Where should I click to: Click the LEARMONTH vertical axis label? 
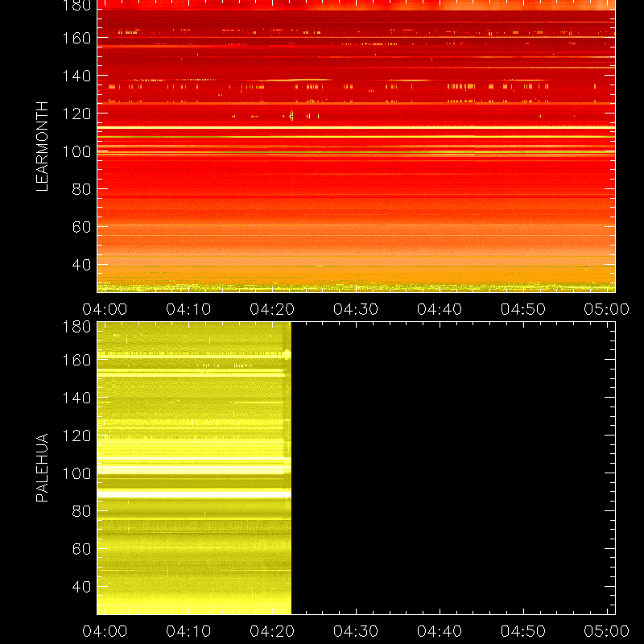point(43,147)
